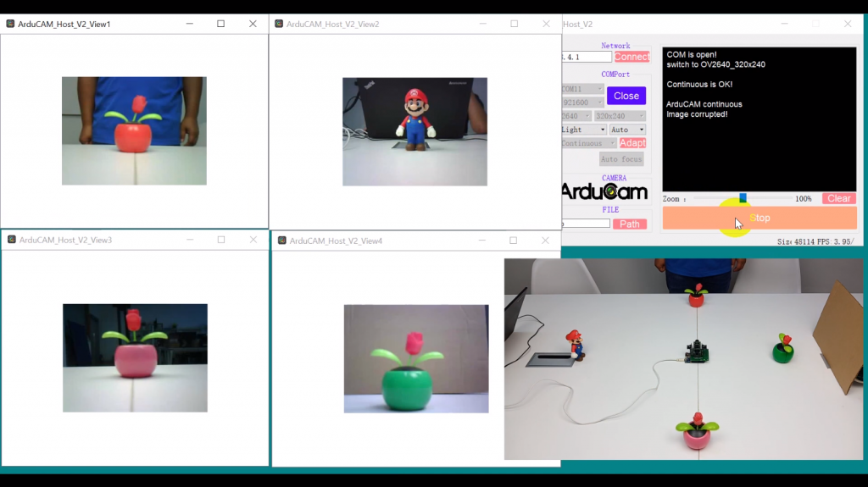Click the Zoom slider handle

[x=743, y=198]
